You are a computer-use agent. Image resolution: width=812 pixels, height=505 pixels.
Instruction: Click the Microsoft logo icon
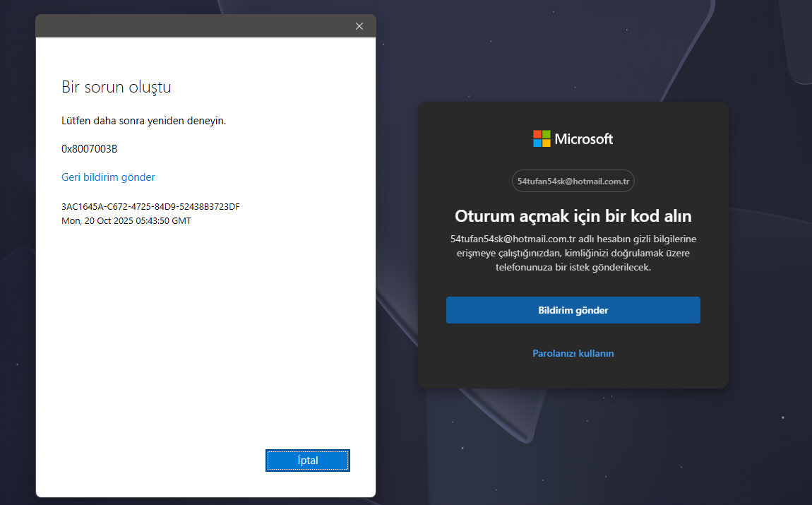click(x=542, y=139)
